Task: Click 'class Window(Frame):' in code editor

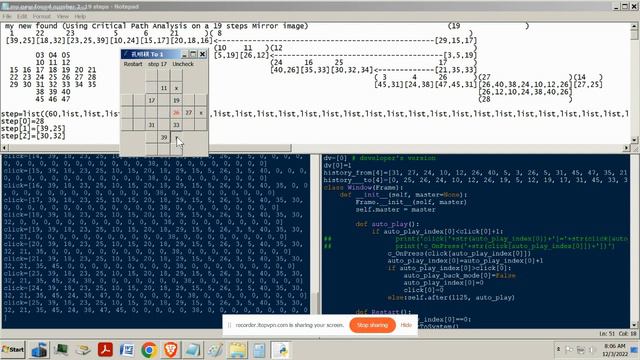Action: tap(363, 187)
